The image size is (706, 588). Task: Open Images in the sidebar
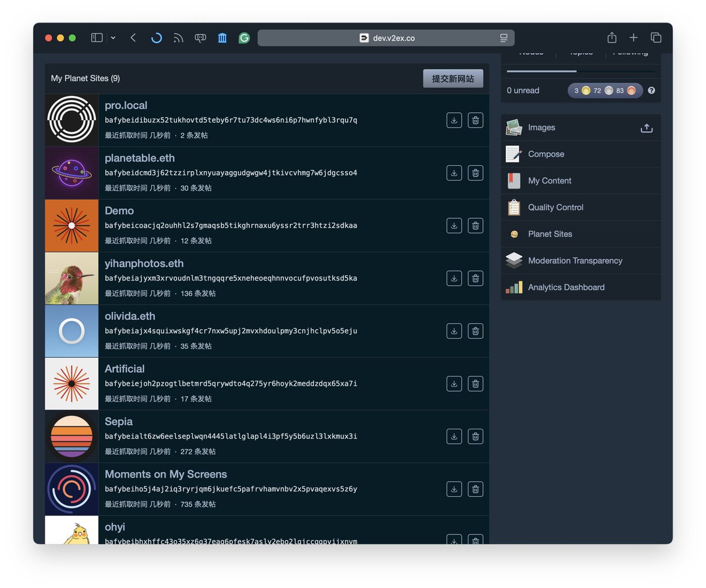point(581,128)
